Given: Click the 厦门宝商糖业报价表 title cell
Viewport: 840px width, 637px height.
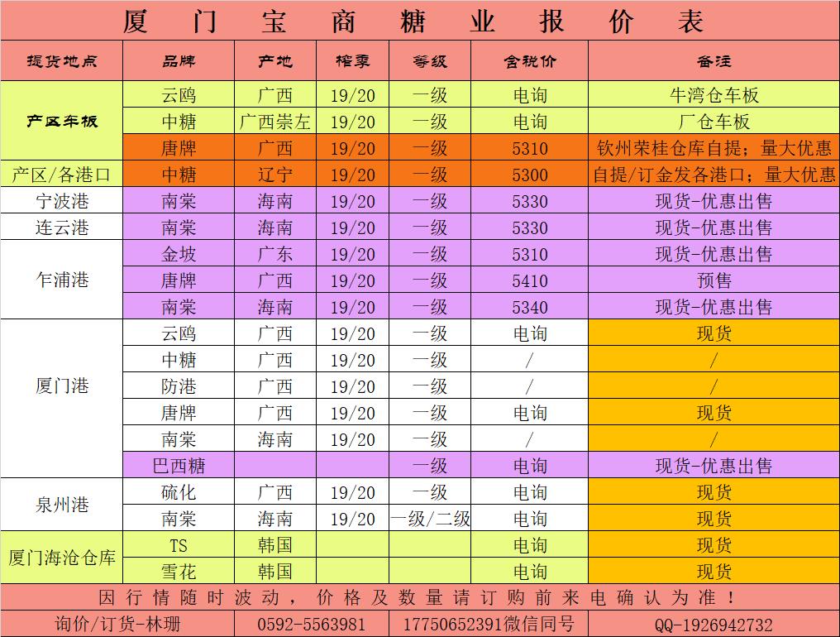Looking at the screenshot, I should click(x=420, y=21).
